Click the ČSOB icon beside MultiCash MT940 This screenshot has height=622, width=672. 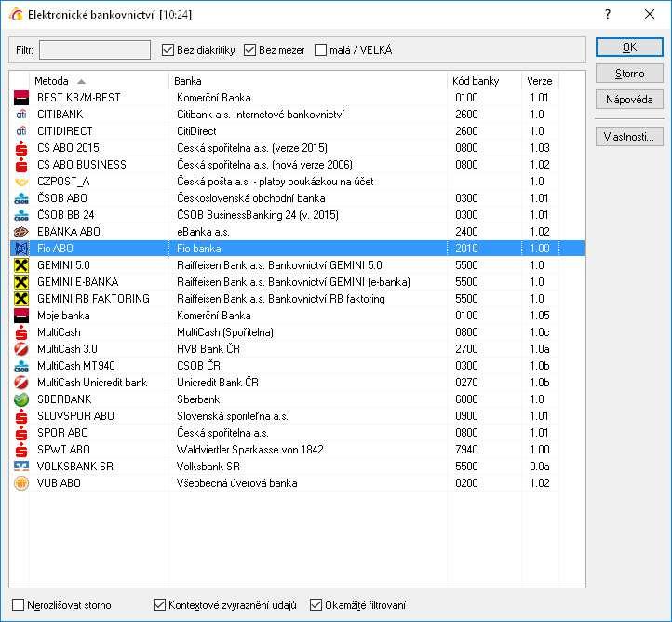pos(21,366)
